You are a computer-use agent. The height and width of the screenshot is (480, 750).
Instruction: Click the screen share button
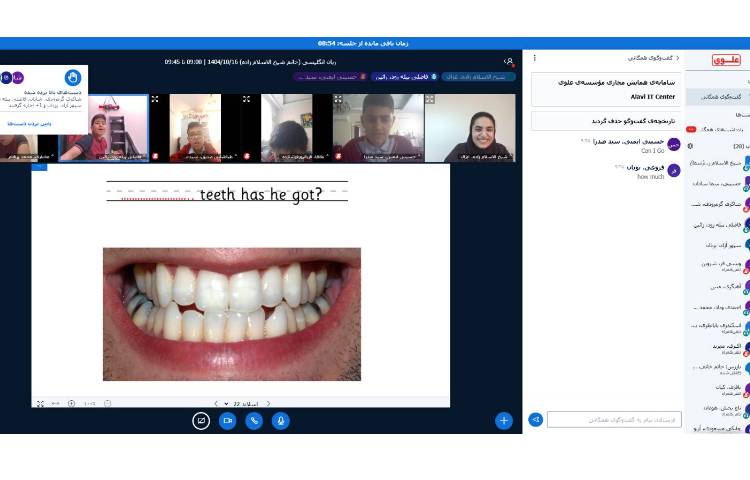pos(201,421)
